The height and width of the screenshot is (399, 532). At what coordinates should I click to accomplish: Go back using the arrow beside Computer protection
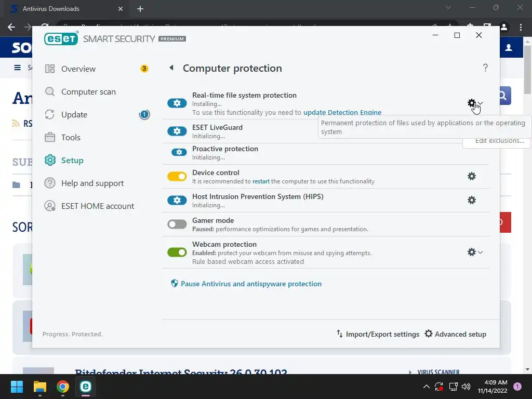(x=171, y=68)
